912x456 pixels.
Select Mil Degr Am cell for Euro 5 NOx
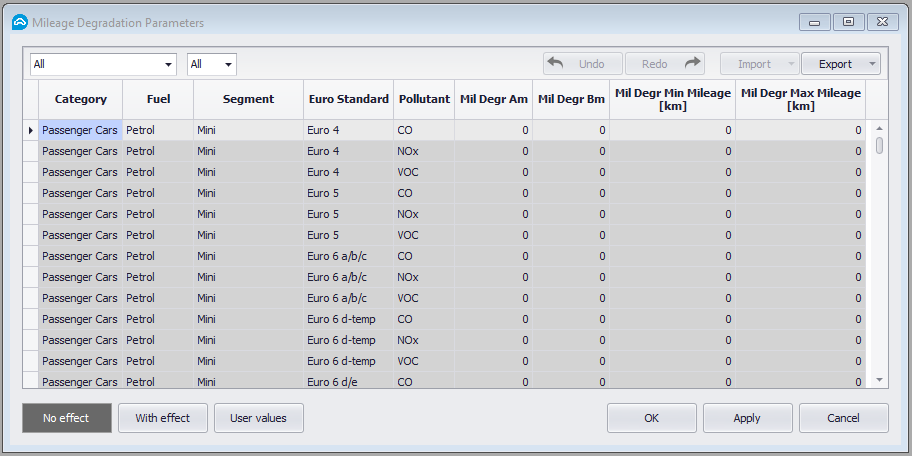point(493,214)
